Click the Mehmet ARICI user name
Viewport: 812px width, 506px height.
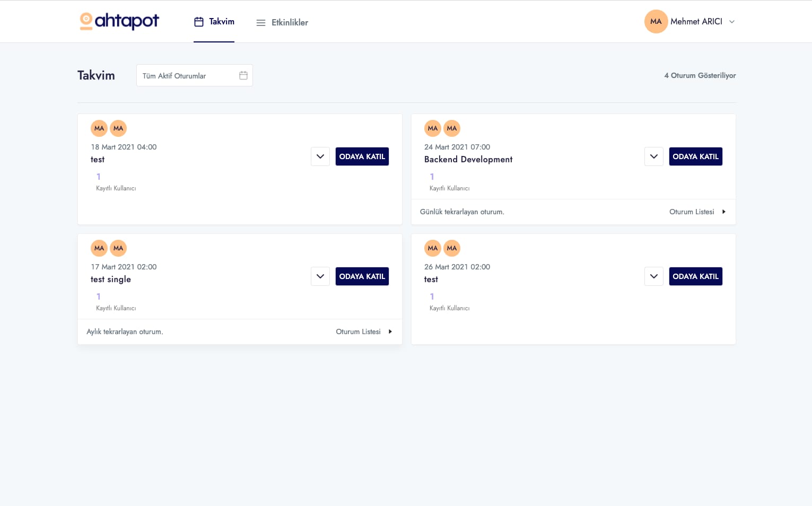[696, 22]
